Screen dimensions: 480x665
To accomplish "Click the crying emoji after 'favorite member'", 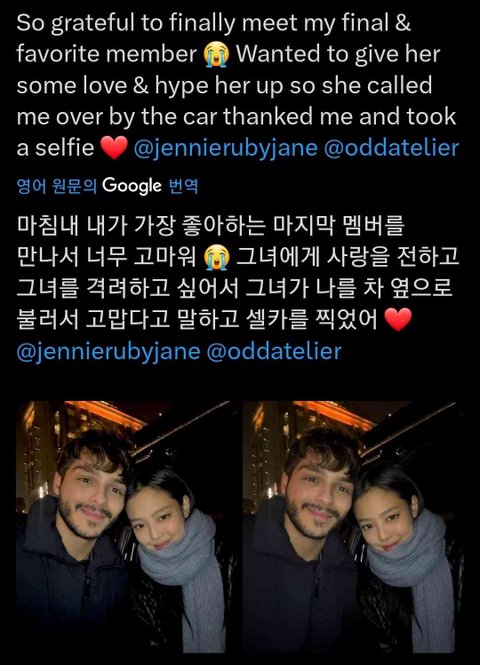I will [216, 55].
